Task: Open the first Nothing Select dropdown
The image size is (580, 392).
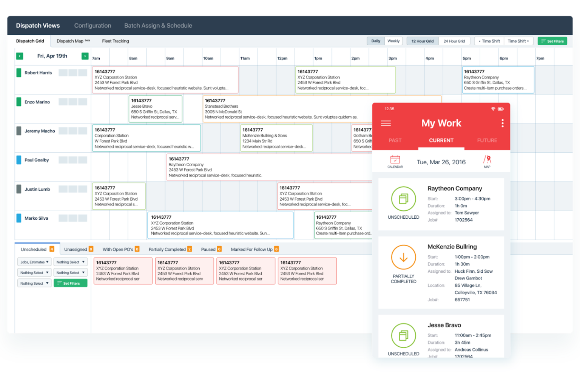Action: 70,262
